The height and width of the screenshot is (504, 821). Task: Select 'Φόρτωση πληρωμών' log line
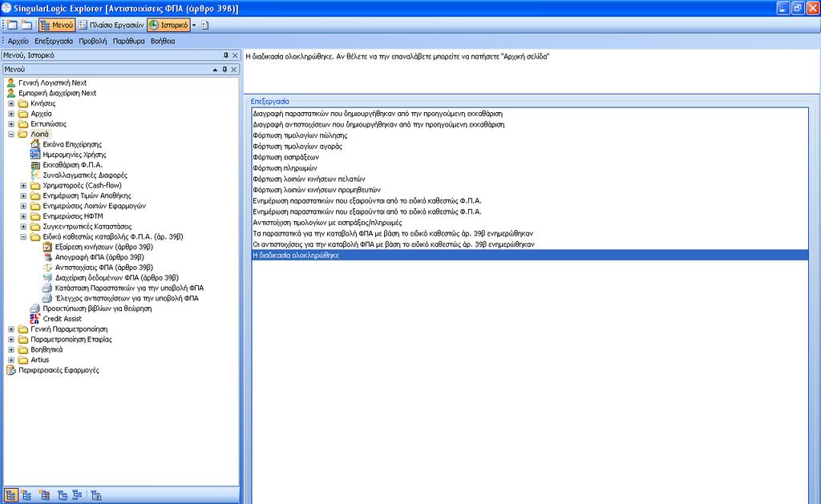click(x=530, y=168)
